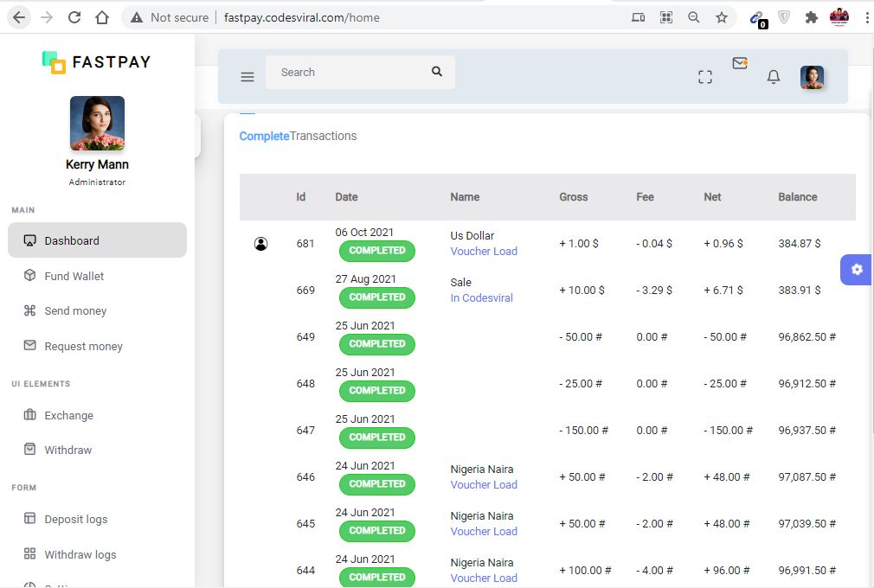Image resolution: width=874 pixels, height=588 pixels.
Task: Click the Search input field
Action: click(x=346, y=73)
